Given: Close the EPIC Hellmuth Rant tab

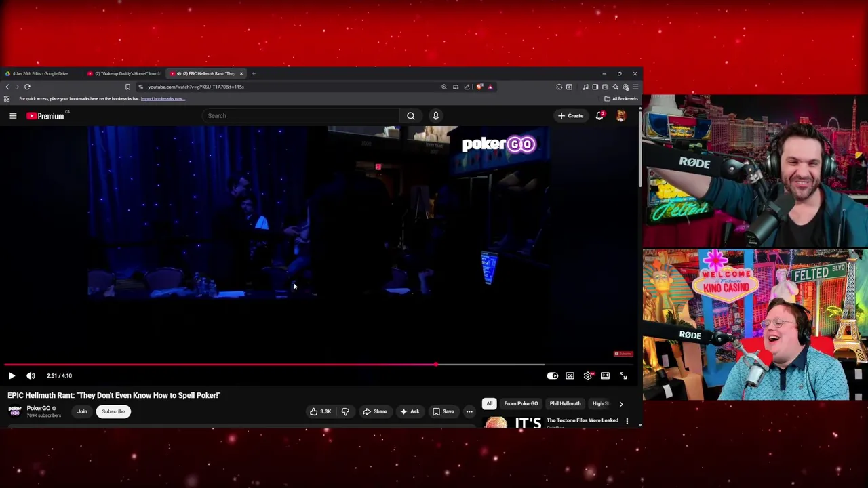Looking at the screenshot, I should point(241,73).
